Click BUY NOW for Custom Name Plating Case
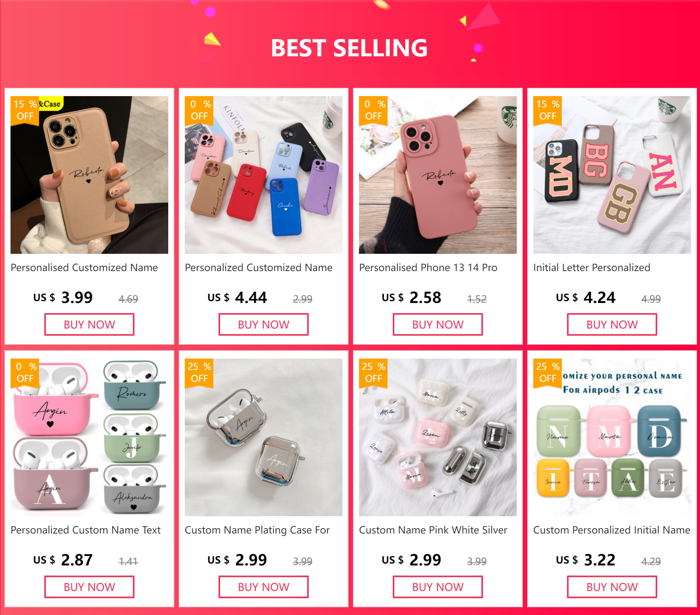Screen dimensions: 700x615 264,587
